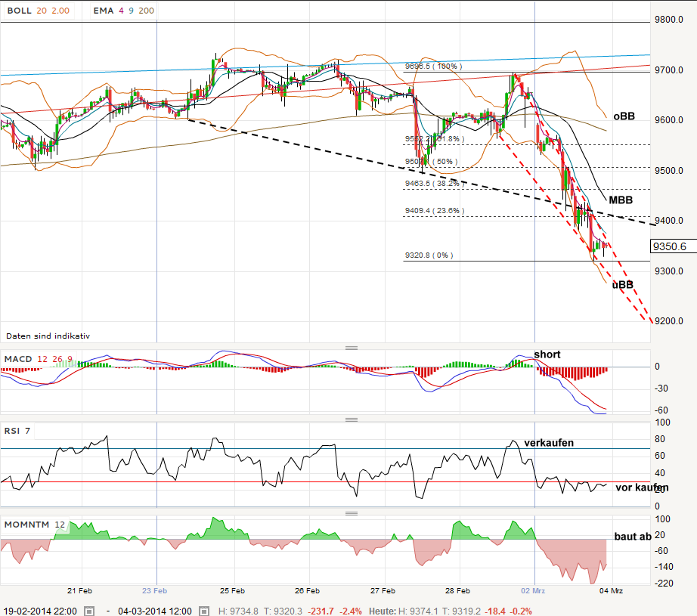Click the 27 Feb date axis label

click(x=383, y=590)
